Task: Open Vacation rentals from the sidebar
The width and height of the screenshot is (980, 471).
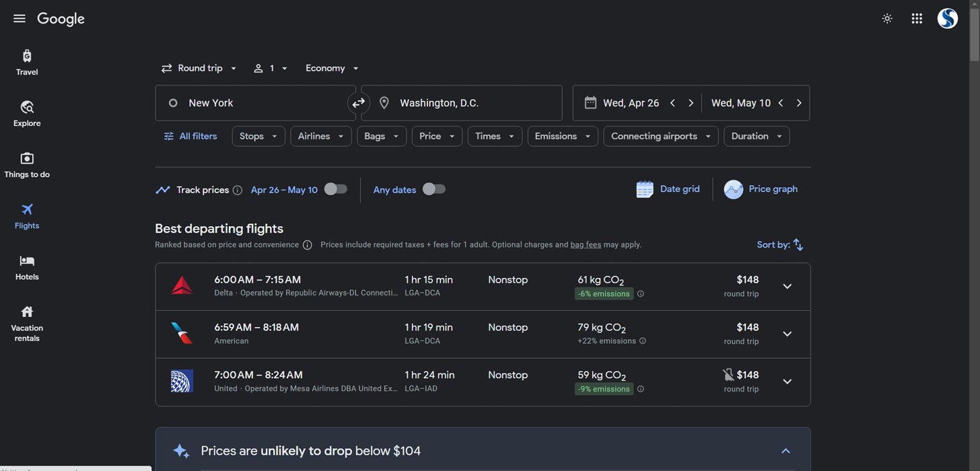Action: 27,323
